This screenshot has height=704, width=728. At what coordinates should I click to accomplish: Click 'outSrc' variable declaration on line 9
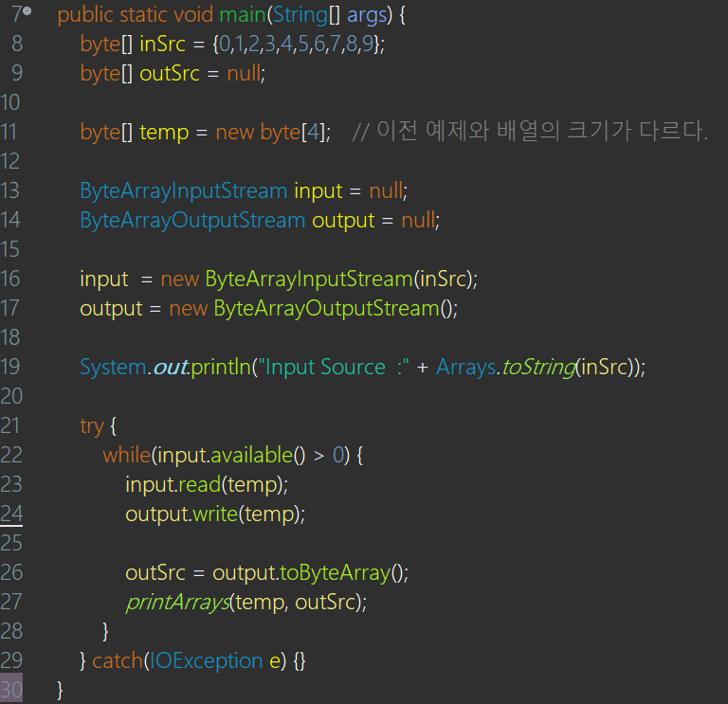pos(170,73)
